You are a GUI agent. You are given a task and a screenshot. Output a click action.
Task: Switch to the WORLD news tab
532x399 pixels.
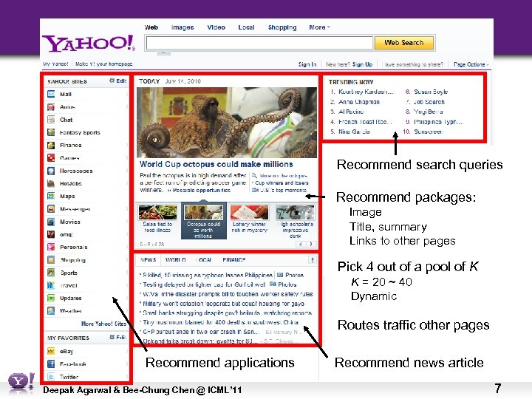click(x=175, y=260)
